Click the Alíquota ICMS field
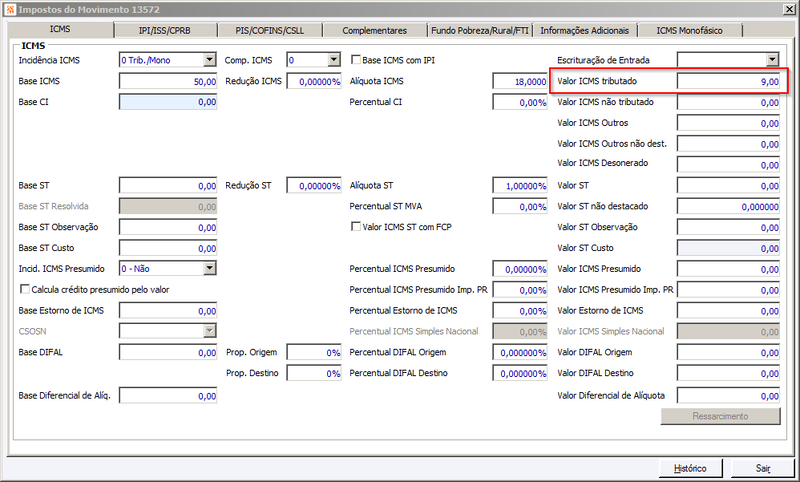 pos(520,81)
